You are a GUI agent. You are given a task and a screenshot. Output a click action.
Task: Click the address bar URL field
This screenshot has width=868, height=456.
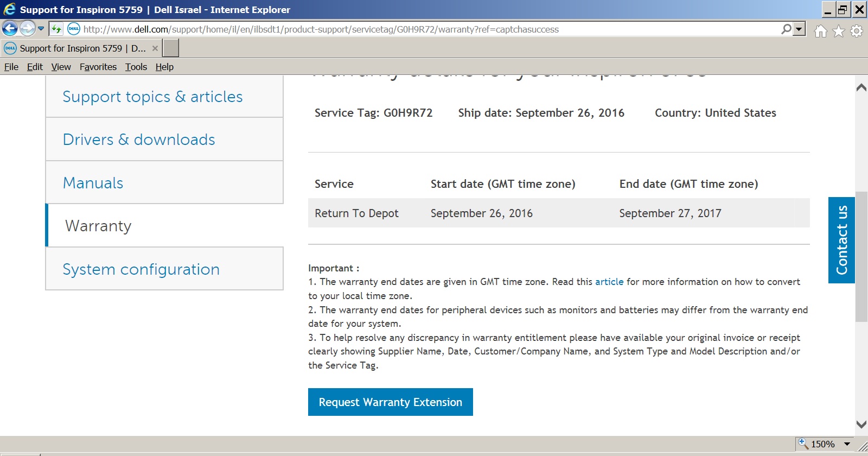coord(429,29)
